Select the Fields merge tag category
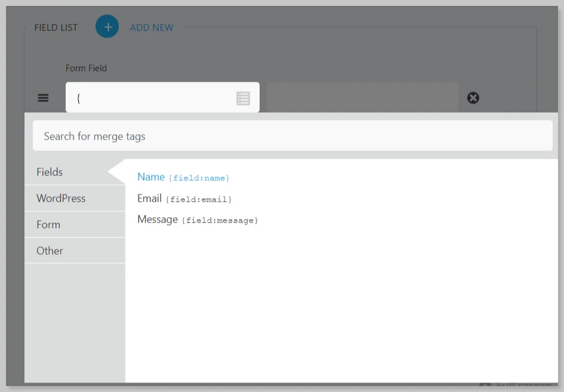Viewport: 564px width, 392px height. tap(50, 172)
